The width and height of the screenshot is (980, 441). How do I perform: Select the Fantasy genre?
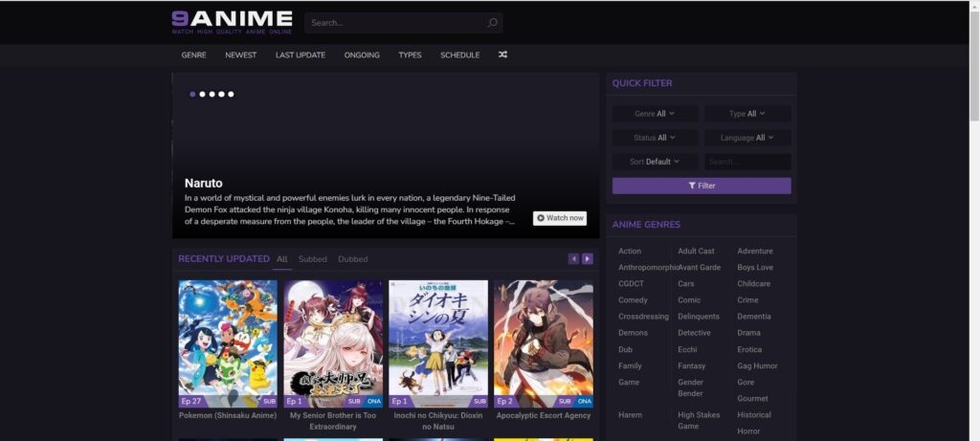[691, 365]
